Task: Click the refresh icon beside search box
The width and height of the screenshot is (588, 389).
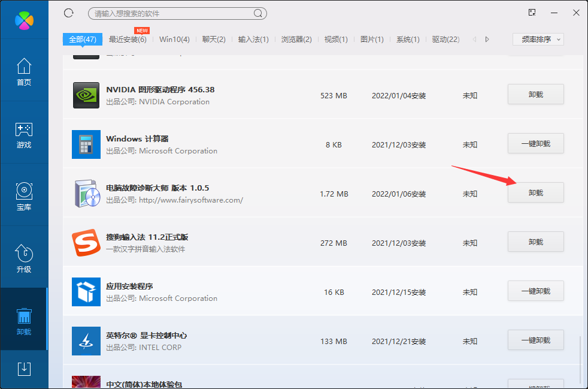Action: [69, 13]
